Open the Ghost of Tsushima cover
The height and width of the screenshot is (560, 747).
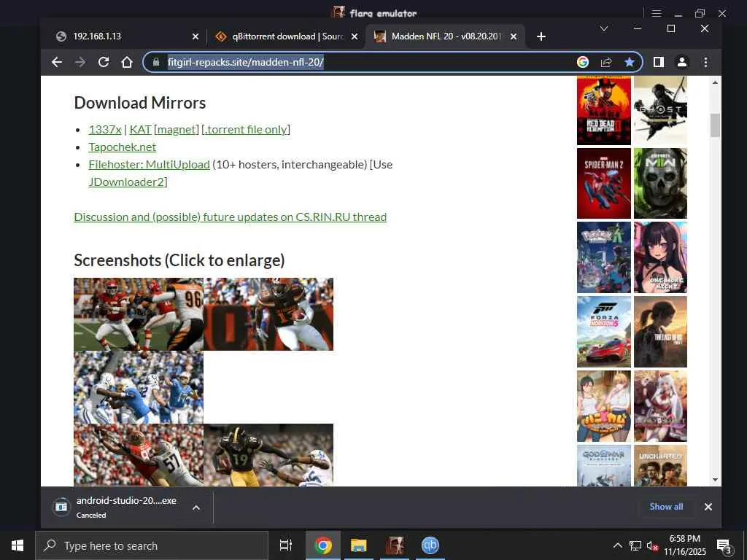660,111
